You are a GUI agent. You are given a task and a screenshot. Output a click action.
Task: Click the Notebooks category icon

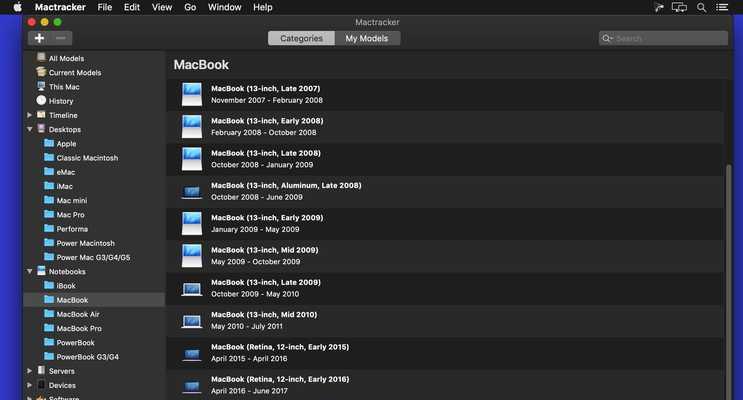point(41,271)
